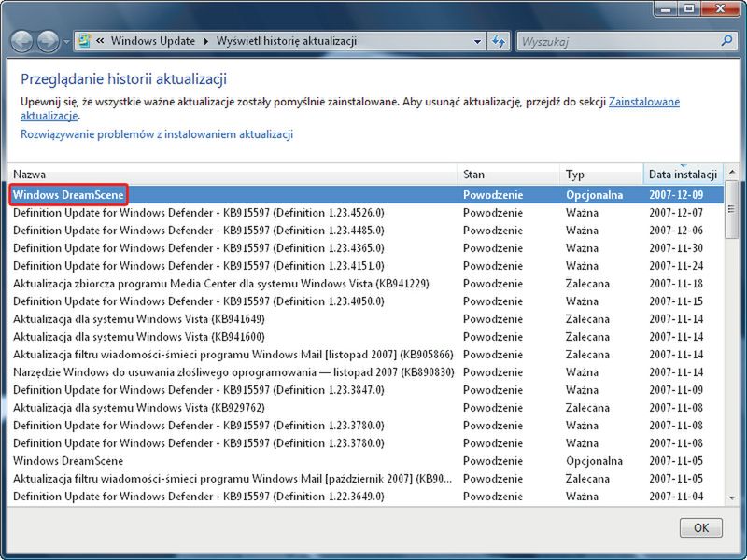Click the scrollbar down arrow
747x560 pixels.
732,498
